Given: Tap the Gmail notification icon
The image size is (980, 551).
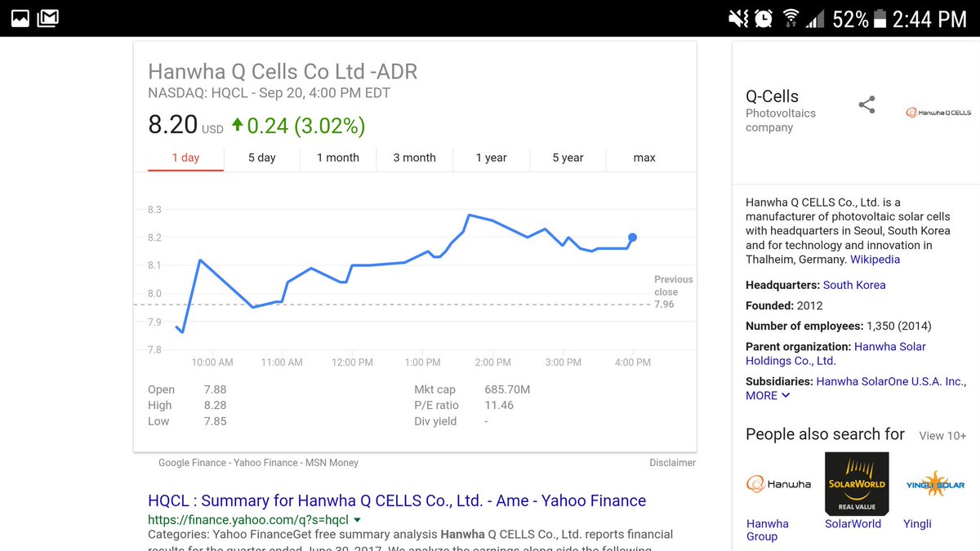Looking at the screenshot, I should pos(48,17).
